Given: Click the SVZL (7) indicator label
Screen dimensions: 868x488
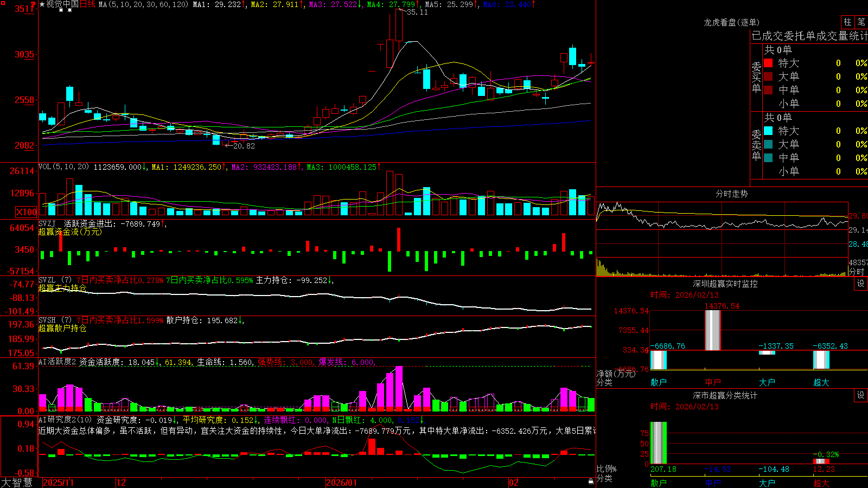Looking at the screenshot, I should [55, 280].
